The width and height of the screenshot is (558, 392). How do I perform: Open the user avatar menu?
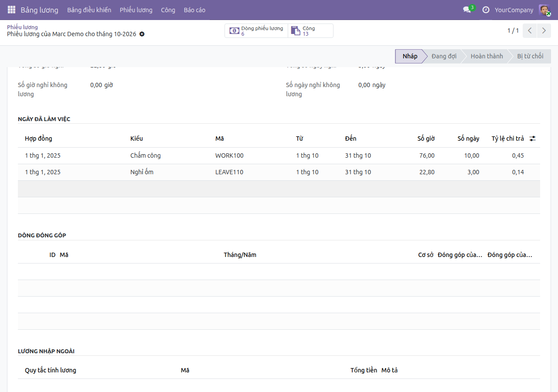[x=544, y=10]
